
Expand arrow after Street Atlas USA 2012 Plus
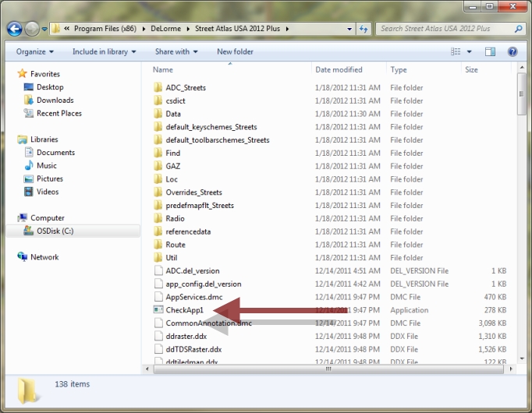tap(287, 29)
